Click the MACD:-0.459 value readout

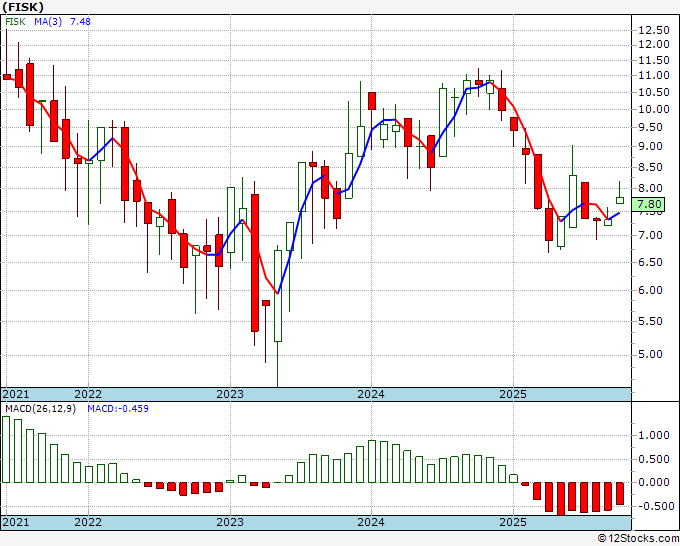pyautogui.click(x=118, y=409)
